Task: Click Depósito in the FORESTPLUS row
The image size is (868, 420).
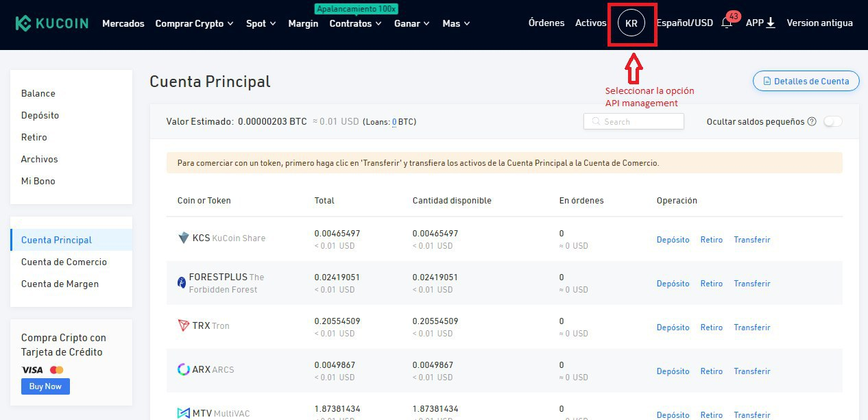Action: (673, 284)
